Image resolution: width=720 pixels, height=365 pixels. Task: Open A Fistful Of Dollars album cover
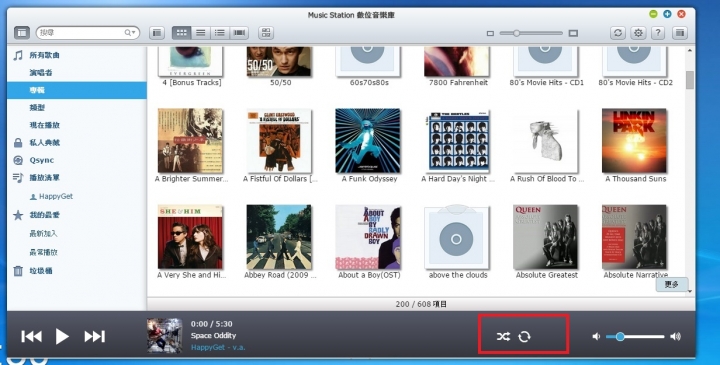[279, 141]
